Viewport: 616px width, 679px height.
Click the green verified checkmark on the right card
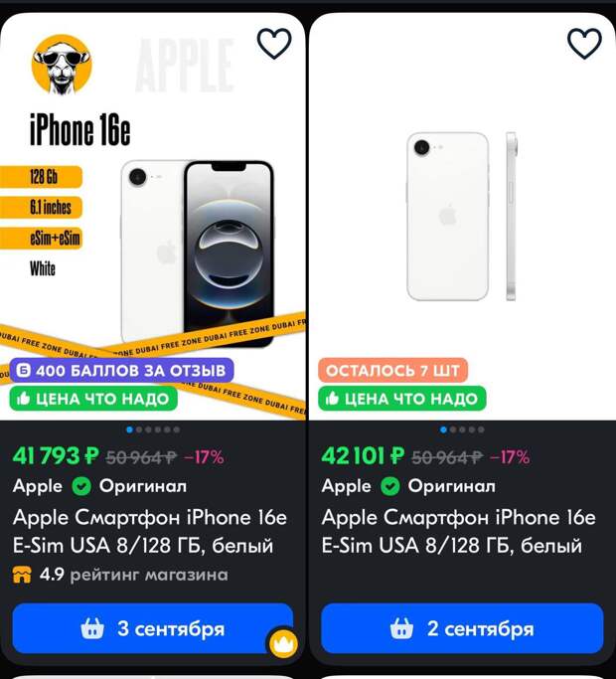390,486
